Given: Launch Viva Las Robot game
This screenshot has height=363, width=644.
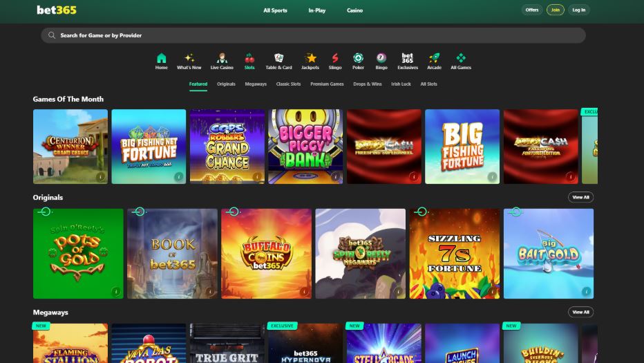Looking at the screenshot, I should 149,343.
